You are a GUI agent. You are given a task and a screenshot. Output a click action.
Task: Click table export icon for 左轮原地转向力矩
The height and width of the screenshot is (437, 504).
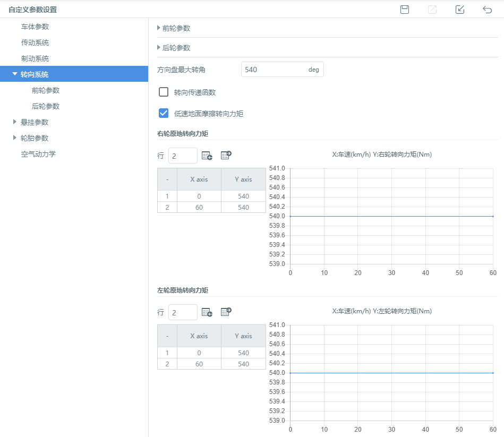(x=226, y=312)
